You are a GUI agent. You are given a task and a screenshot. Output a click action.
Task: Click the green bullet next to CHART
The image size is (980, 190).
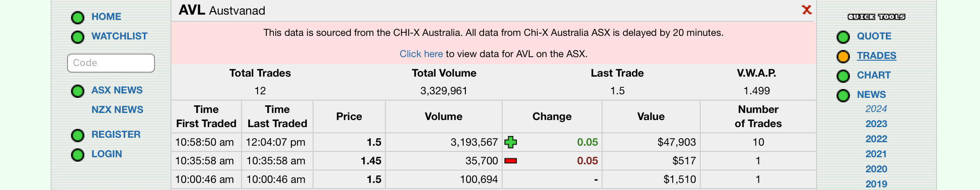(x=843, y=76)
